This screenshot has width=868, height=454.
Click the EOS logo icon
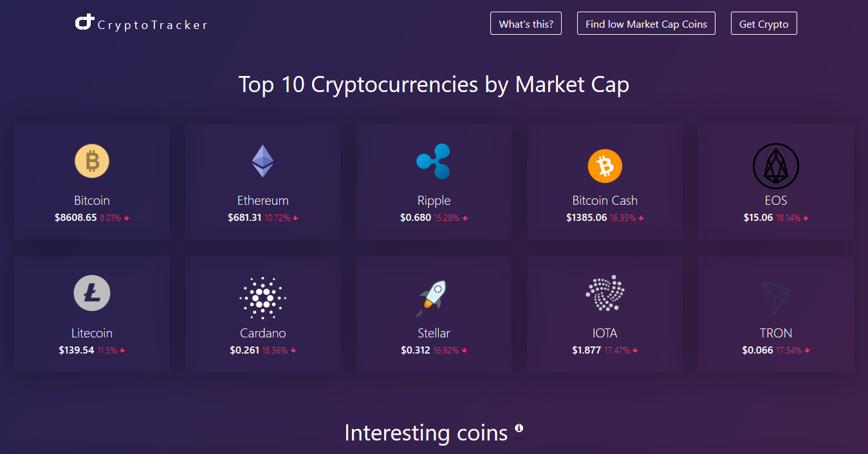(775, 166)
